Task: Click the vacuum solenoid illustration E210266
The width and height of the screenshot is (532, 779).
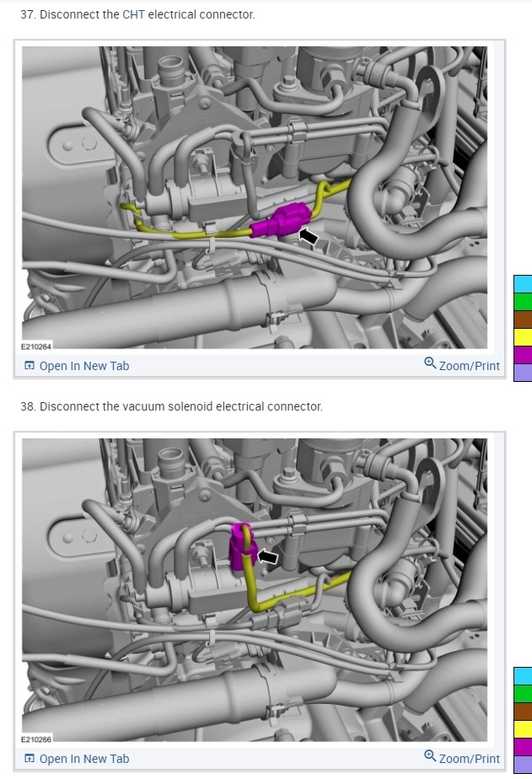Action: click(x=255, y=589)
